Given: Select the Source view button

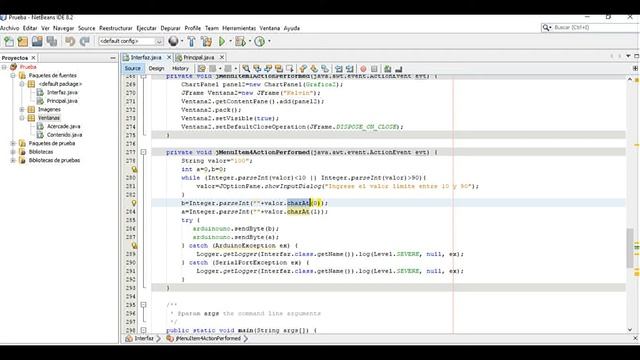Looking at the screenshot, I should click(x=133, y=69).
